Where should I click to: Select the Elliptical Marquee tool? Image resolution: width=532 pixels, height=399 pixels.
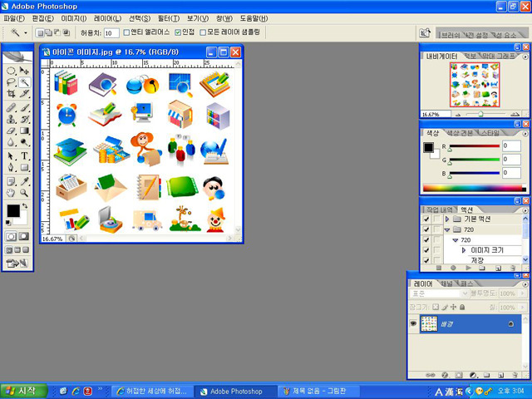click(11, 71)
